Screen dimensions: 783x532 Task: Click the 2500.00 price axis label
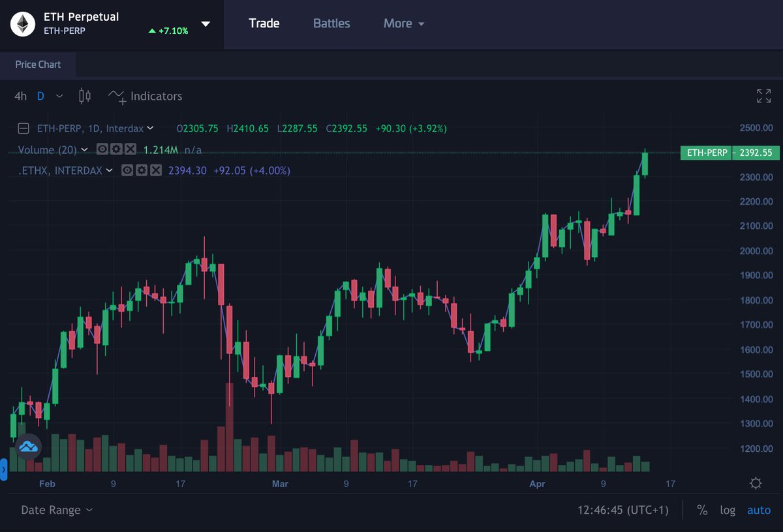pyautogui.click(x=756, y=128)
